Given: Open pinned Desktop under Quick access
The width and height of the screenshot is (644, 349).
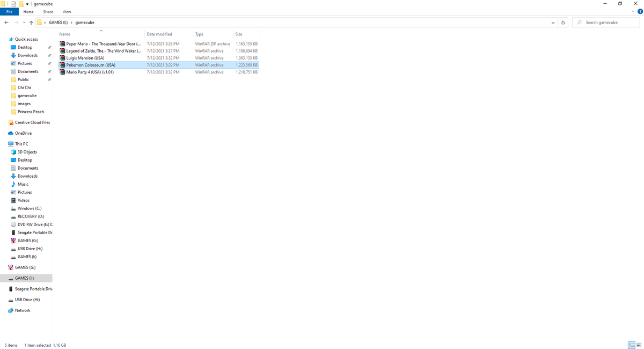Looking at the screenshot, I should [25, 47].
